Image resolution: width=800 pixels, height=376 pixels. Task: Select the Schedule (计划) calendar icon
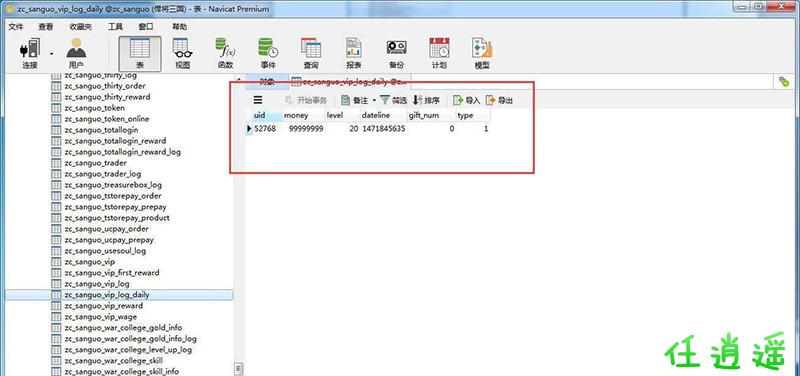(439, 54)
